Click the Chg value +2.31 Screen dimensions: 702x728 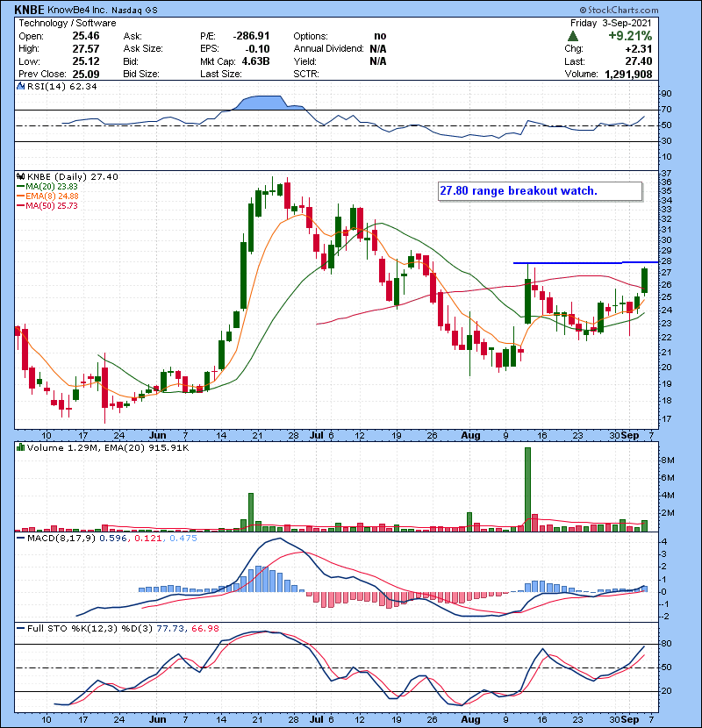point(638,49)
